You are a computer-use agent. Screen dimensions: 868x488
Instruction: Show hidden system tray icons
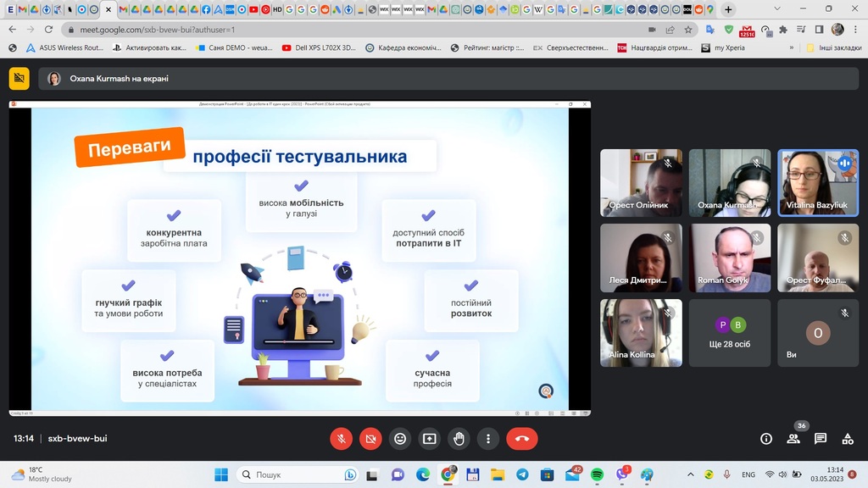(691, 474)
